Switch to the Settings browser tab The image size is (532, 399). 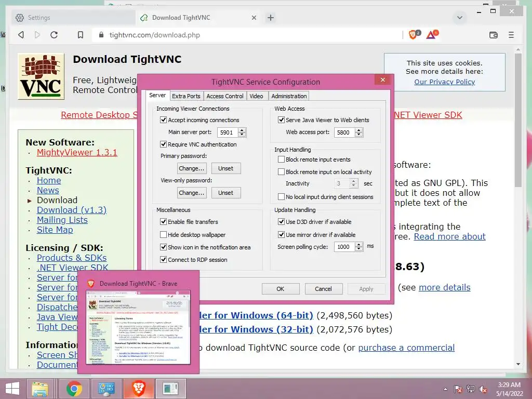[73, 18]
